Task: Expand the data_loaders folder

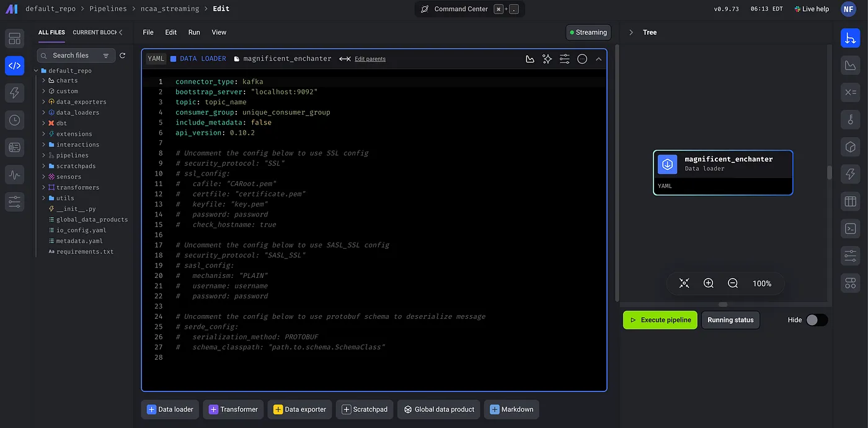Action: [x=43, y=112]
